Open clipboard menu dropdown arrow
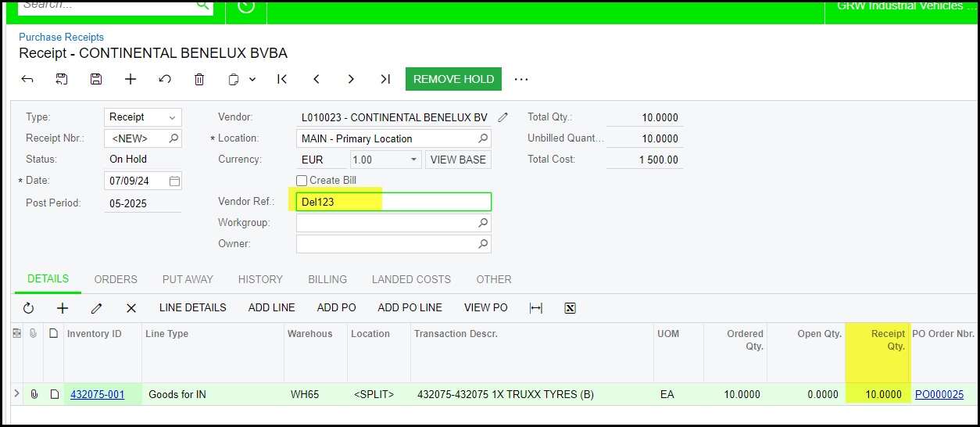Screen dimensions: 980x427 (x=252, y=79)
